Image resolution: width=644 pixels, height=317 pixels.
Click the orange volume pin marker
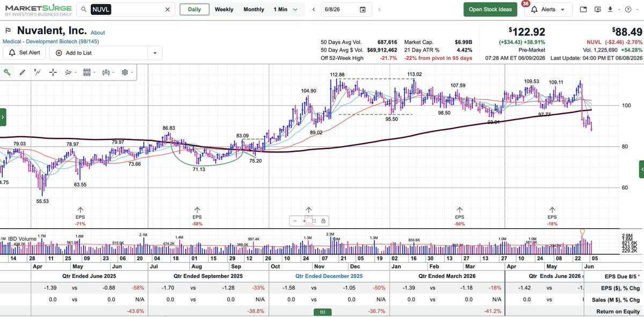click(582, 232)
